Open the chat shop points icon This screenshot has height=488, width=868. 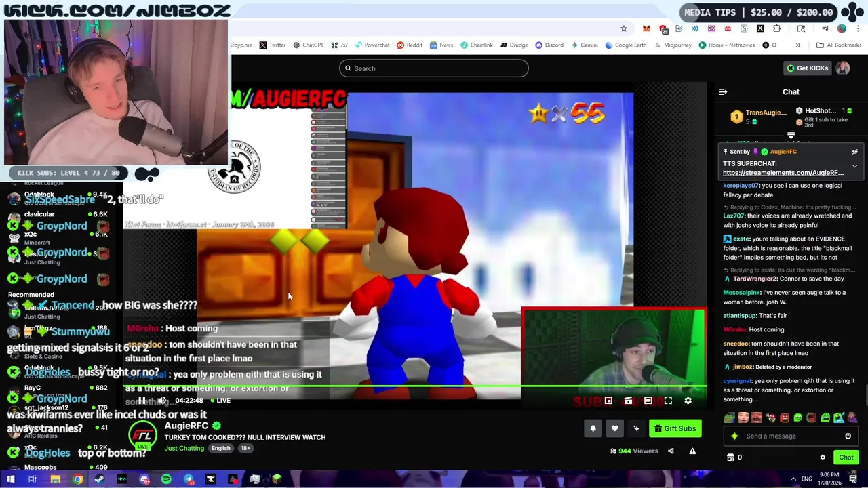(730, 457)
